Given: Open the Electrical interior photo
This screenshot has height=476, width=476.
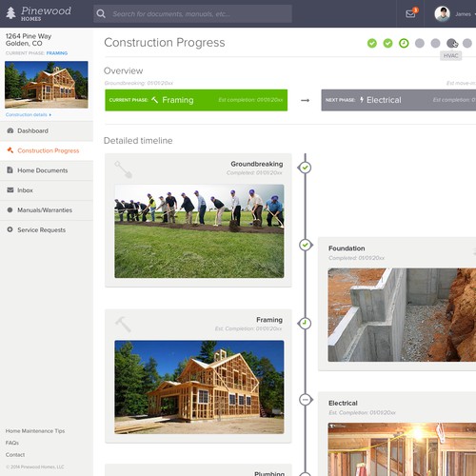Looking at the screenshot, I should click(402, 449).
